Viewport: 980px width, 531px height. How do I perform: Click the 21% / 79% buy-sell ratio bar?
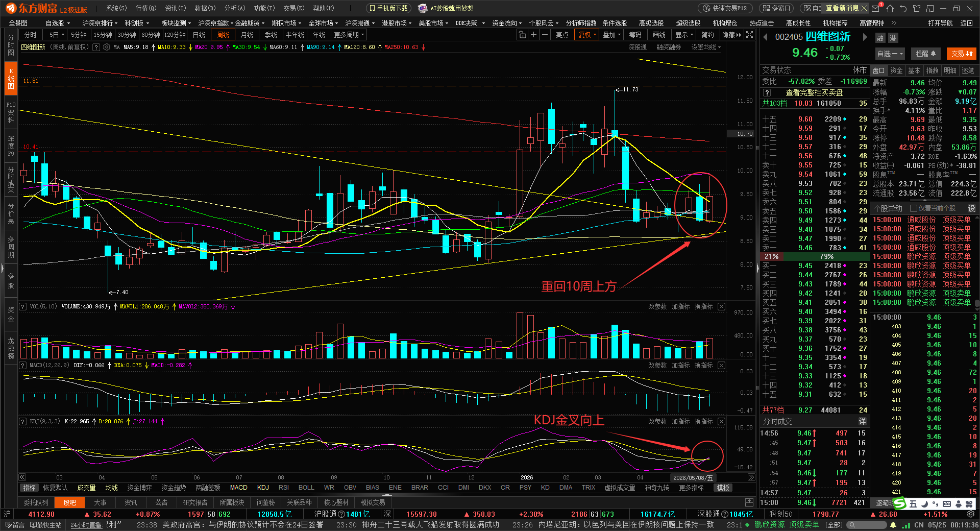coord(815,256)
